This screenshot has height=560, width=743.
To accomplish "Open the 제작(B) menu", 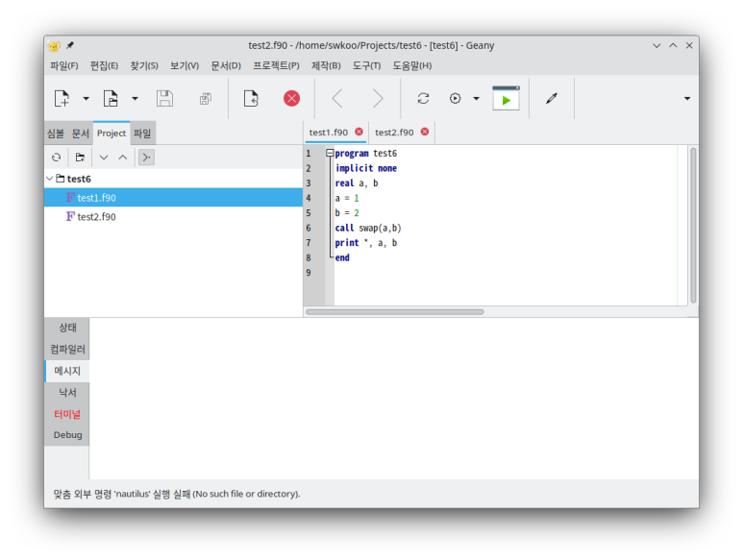I will pos(326,66).
